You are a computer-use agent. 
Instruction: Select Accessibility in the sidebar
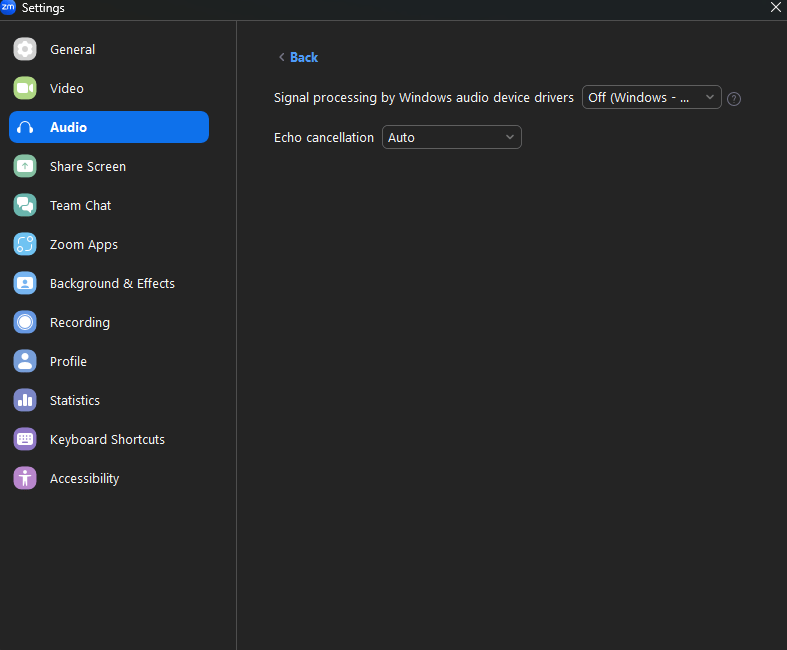pos(84,478)
